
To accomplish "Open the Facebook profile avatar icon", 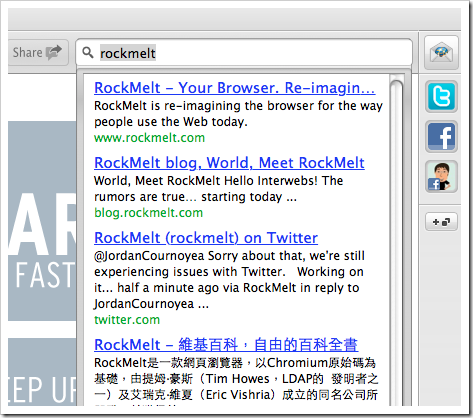I will click(441, 176).
